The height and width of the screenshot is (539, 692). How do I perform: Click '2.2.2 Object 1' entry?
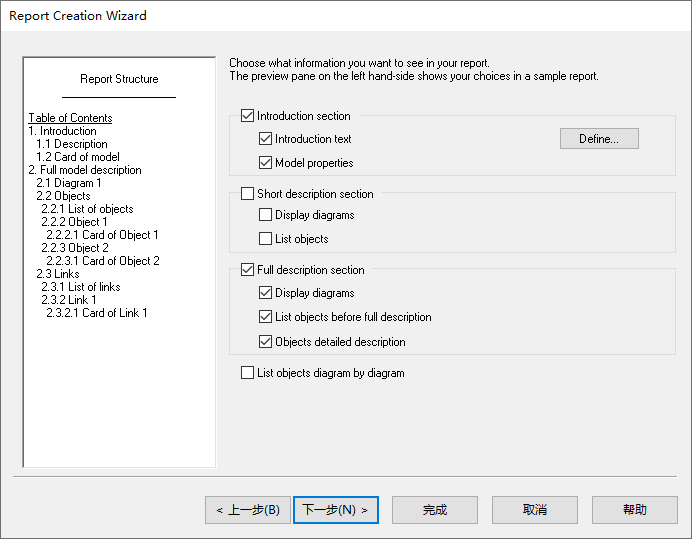(74, 222)
